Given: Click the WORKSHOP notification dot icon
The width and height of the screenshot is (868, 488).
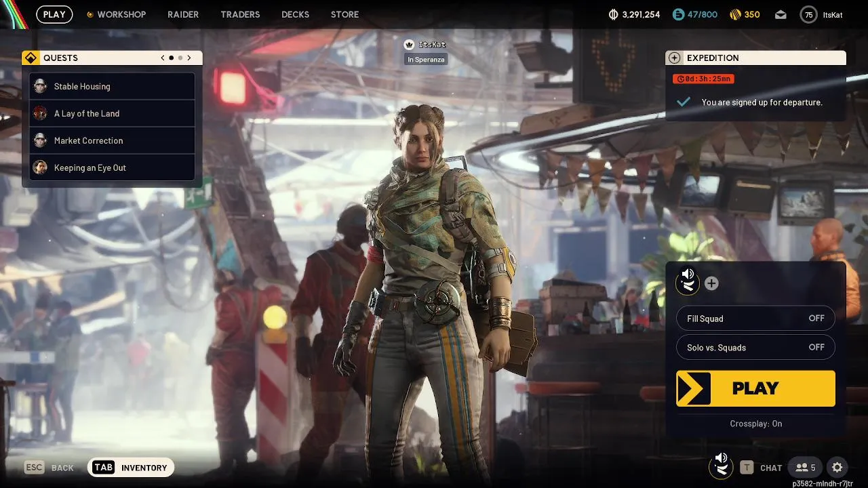Looking at the screenshot, I should click(90, 14).
